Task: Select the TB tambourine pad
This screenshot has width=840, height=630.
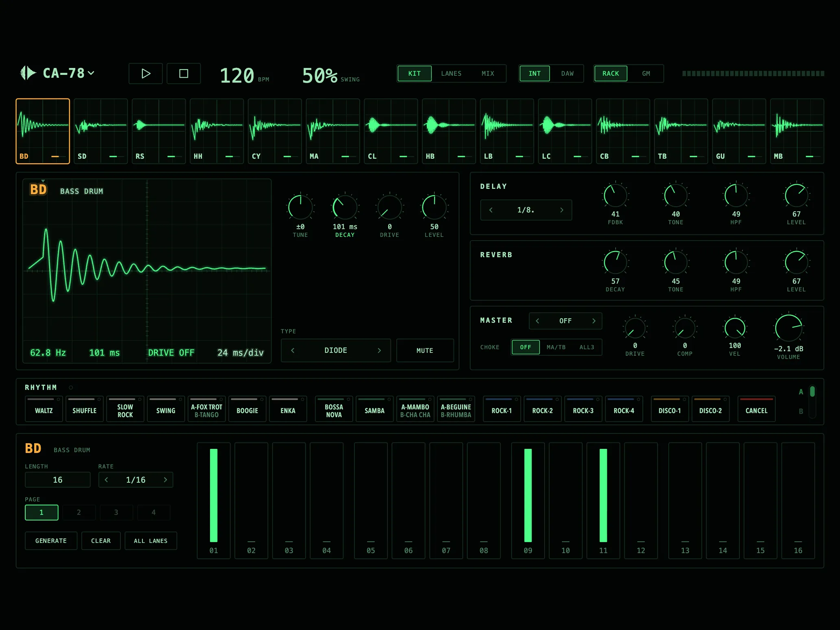Action: 681,131
